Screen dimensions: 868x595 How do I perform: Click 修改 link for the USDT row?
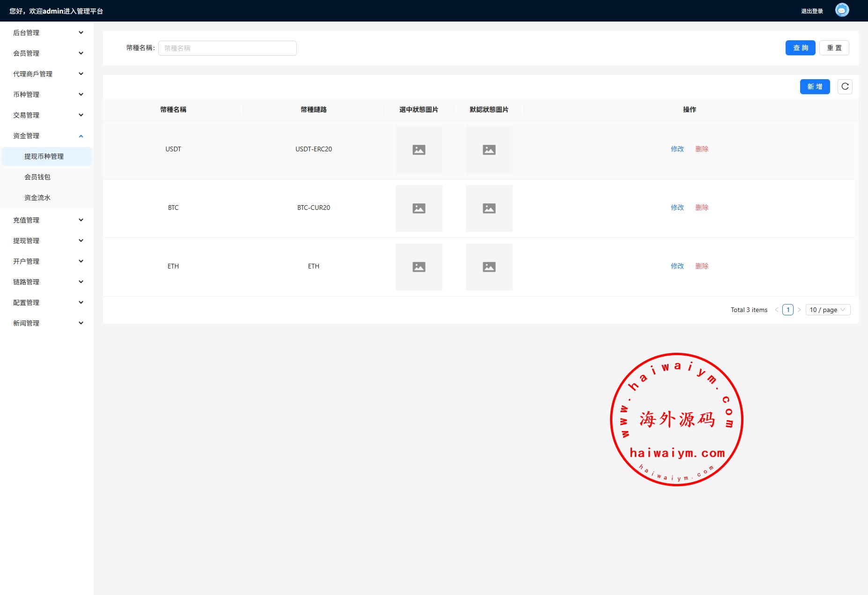pos(677,149)
